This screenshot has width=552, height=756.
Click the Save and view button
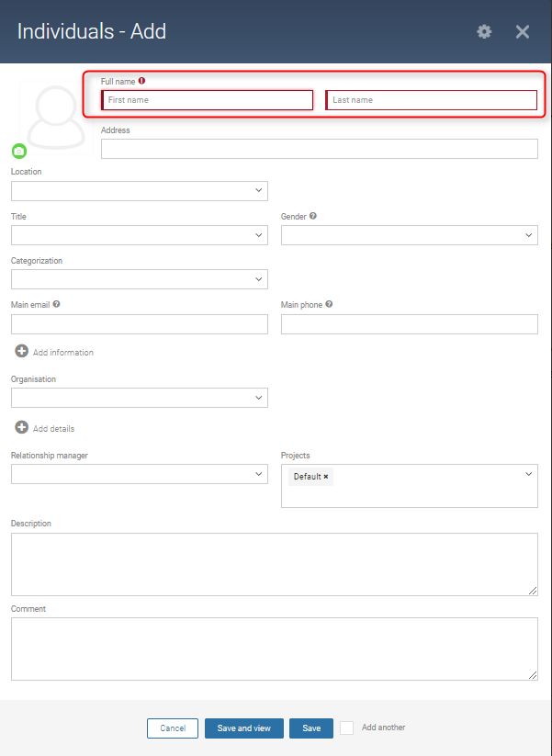(x=244, y=728)
